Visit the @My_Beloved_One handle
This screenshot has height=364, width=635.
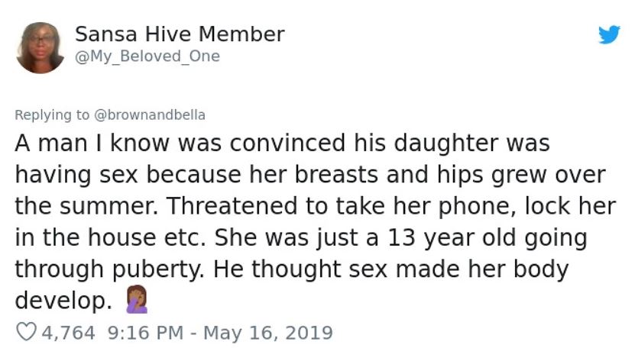point(147,56)
